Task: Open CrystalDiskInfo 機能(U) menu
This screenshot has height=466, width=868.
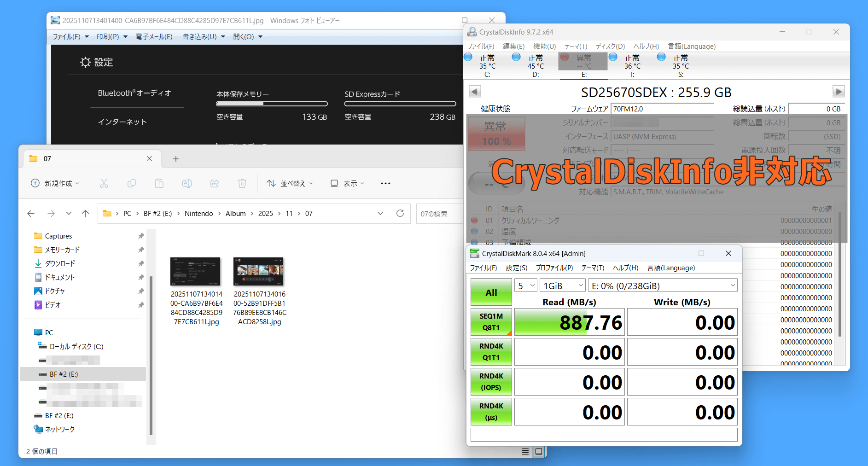Action: 544,47
